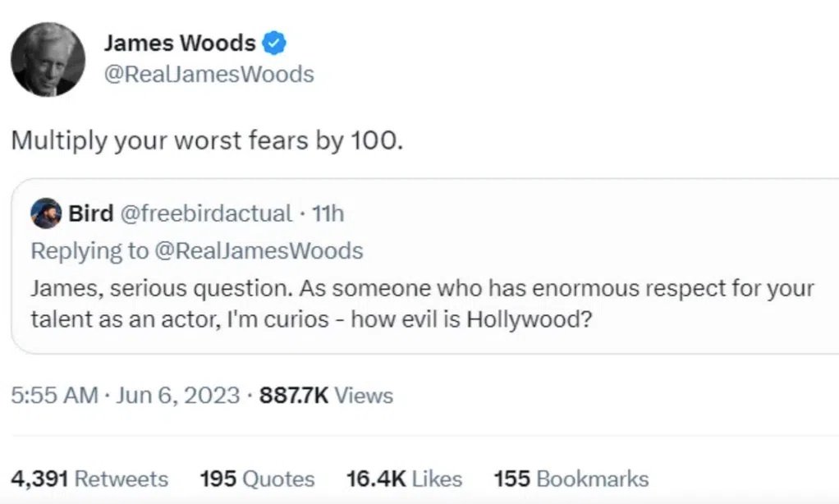The image size is (839, 504).
Task: Click the blue verified badge icon
Action: click(274, 43)
